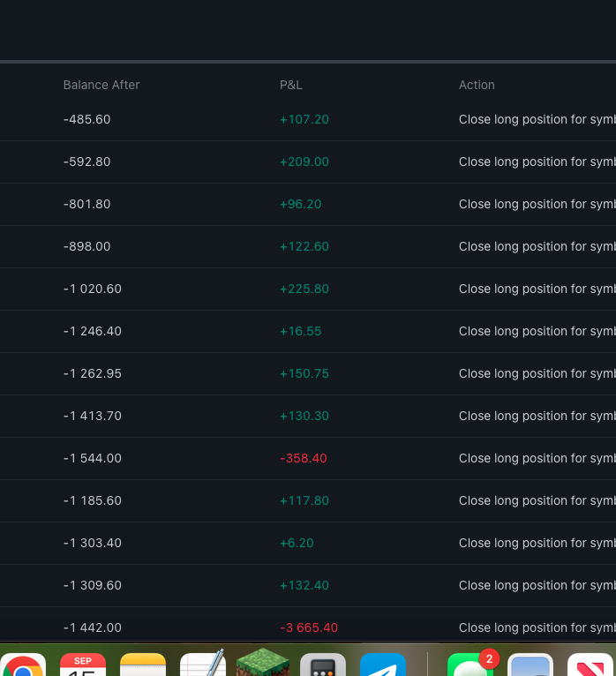Open the Calculator app in the dock
The height and width of the screenshot is (676, 616).
coord(323,665)
